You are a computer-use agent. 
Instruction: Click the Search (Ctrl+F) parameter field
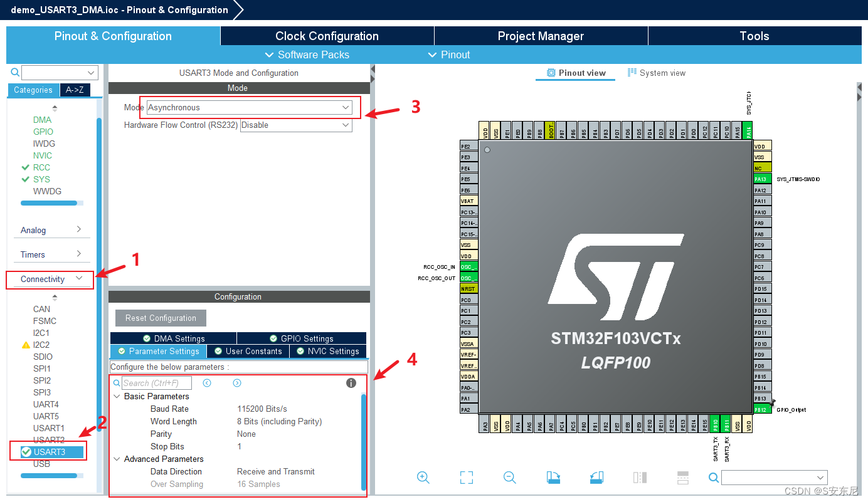pyautogui.click(x=157, y=382)
